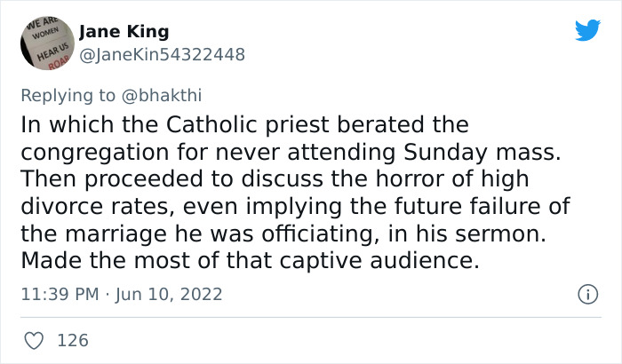The height and width of the screenshot is (364, 622).
Task: Click the Twitter bird logo
Action: 587,30
